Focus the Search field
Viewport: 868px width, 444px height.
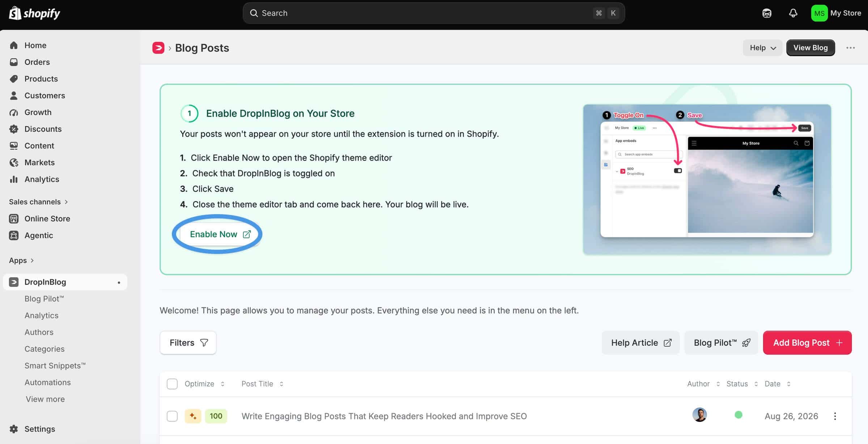click(434, 13)
